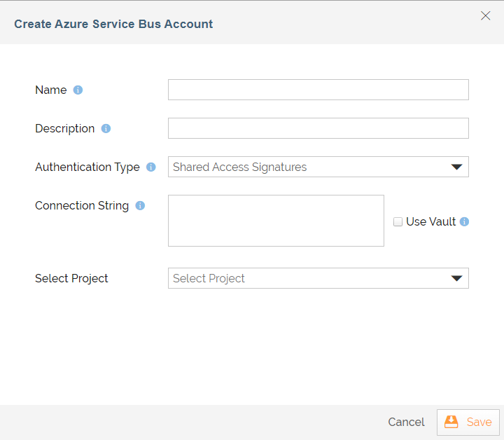Image resolution: width=504 pixels, height=440 pixels.
Task: Click inside the Connection String text area
Action: tap(276, 221)
